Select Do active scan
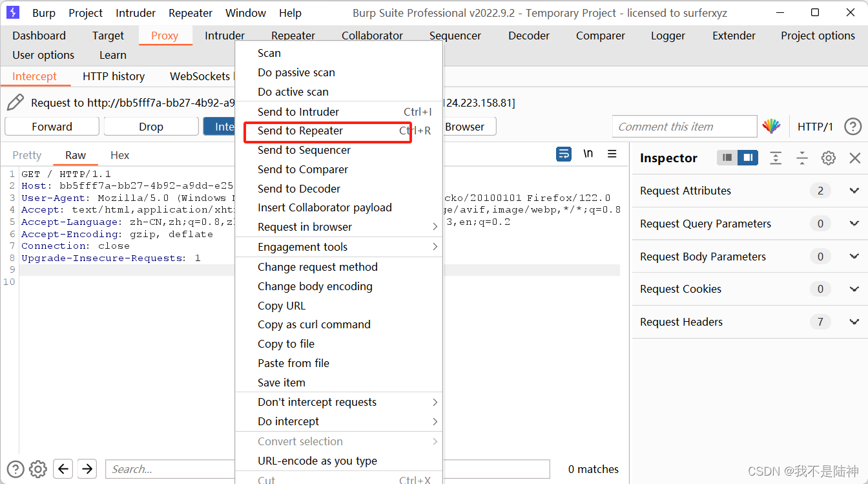This screenshot has height=484, width=868. 339,92
